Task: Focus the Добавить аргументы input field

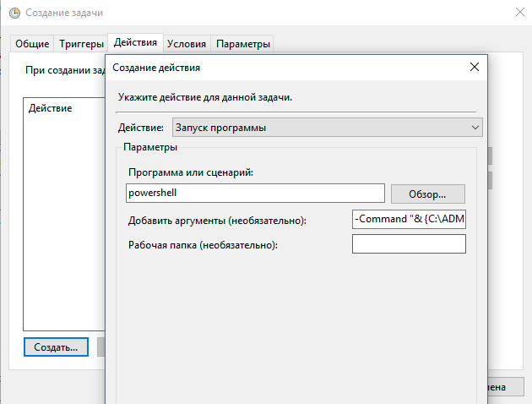Action: 409,220
